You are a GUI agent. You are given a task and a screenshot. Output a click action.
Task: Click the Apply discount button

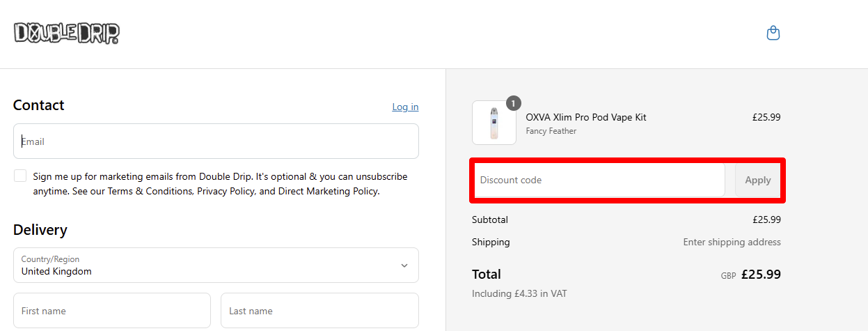pos(757,180)
